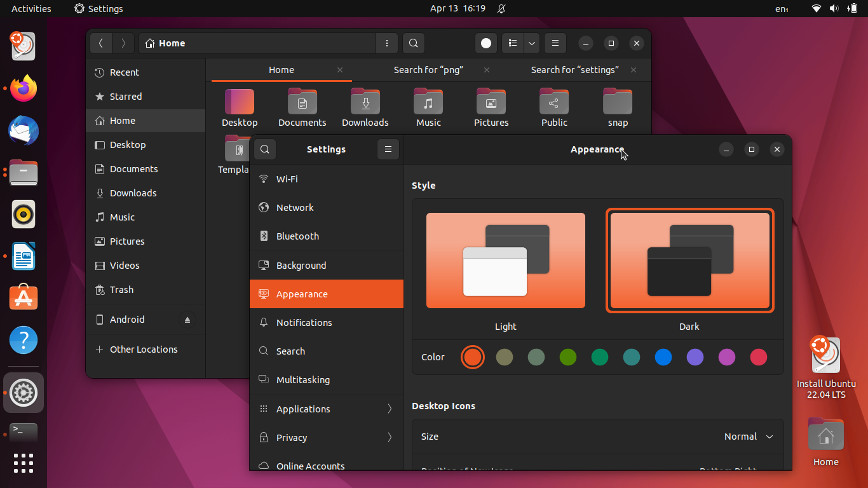Screen dimensions: 868x488
Task: Open Background settings panel
Action: coord(327,266)
